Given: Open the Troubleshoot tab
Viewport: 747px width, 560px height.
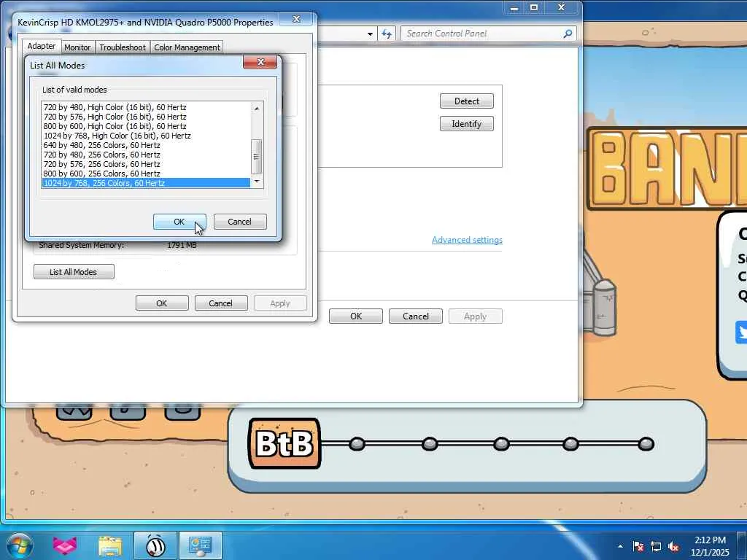Looking at the screenshot, I should pyautogui.click(x=123, y=47).
